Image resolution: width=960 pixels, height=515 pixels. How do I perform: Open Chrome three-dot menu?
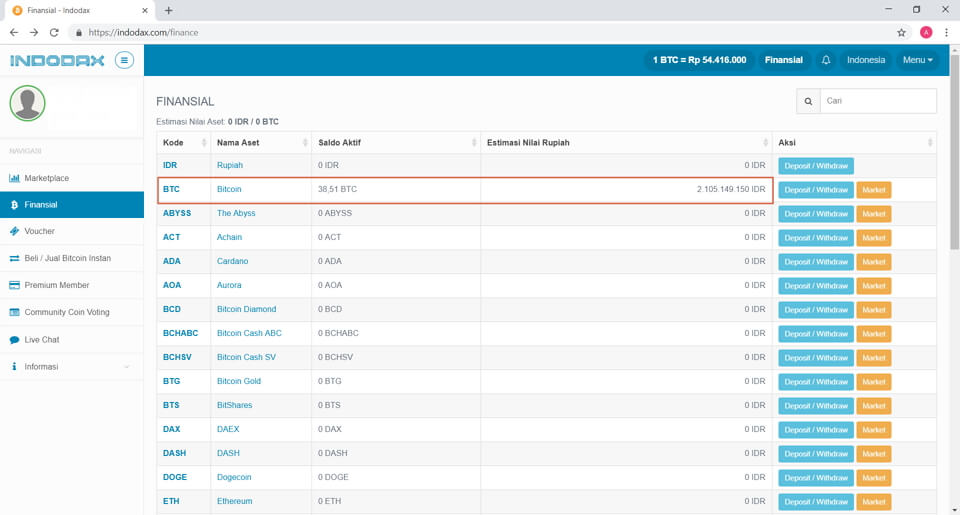tap(947, 32)
